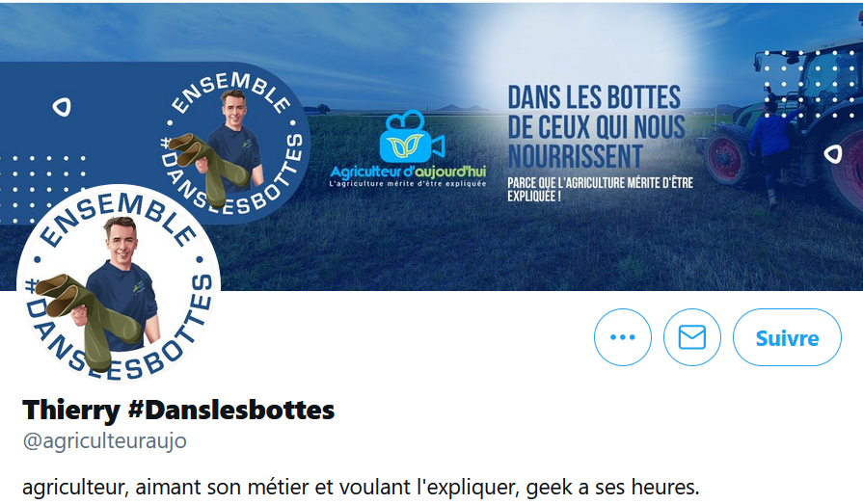Click the ENSEMBLE #DANSLESBOTTES badge in the banner
This screenshot has width=863, height=504.
(230, 143)
